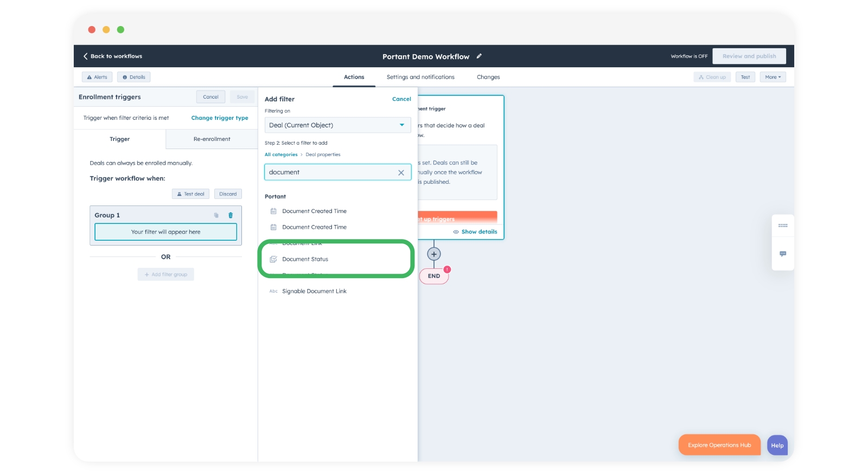Open the Deal (Current Object) dropdown

pos(337,125)
